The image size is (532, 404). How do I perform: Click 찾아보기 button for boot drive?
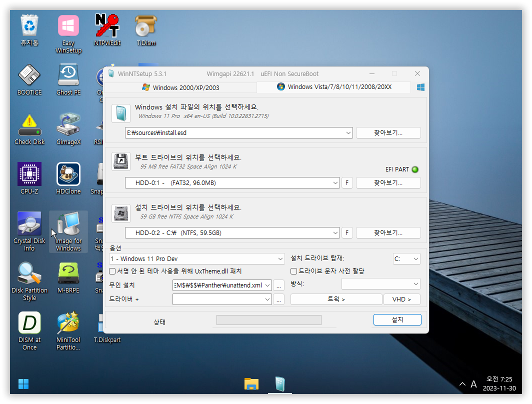click(x=388, y=183)
